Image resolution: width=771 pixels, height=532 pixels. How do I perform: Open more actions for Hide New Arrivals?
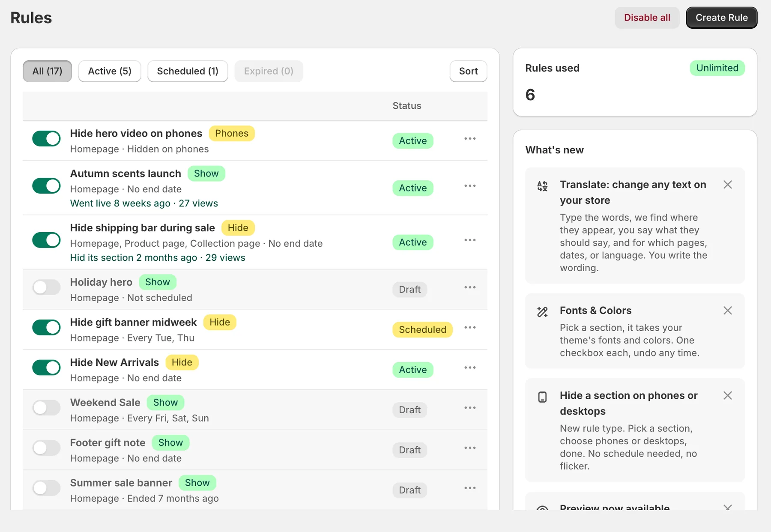pyautogui.click(x=470, y=368)
